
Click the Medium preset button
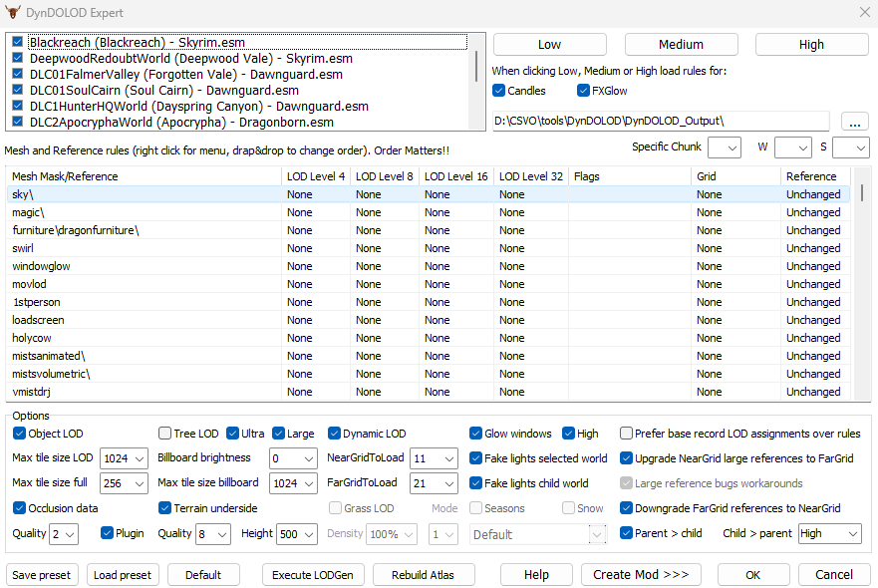coord(681,44)
